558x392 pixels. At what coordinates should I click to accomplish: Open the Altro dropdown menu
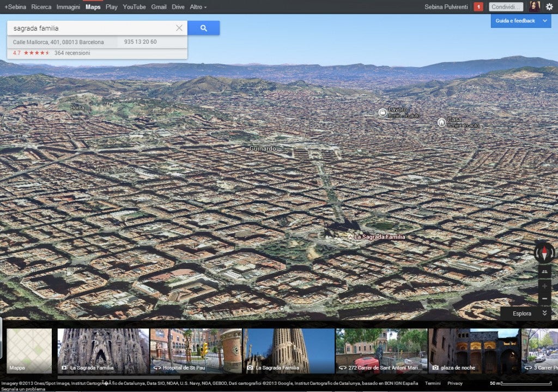click(198, 7)
